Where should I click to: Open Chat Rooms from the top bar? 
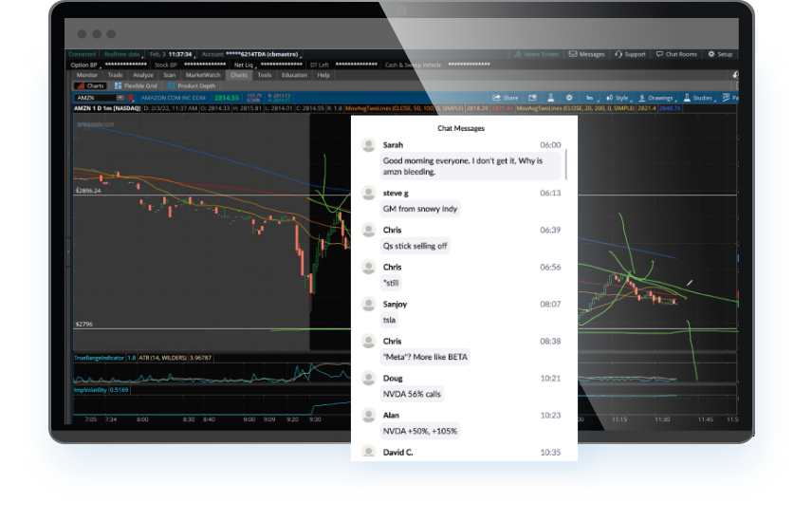(x=676, y=54)
